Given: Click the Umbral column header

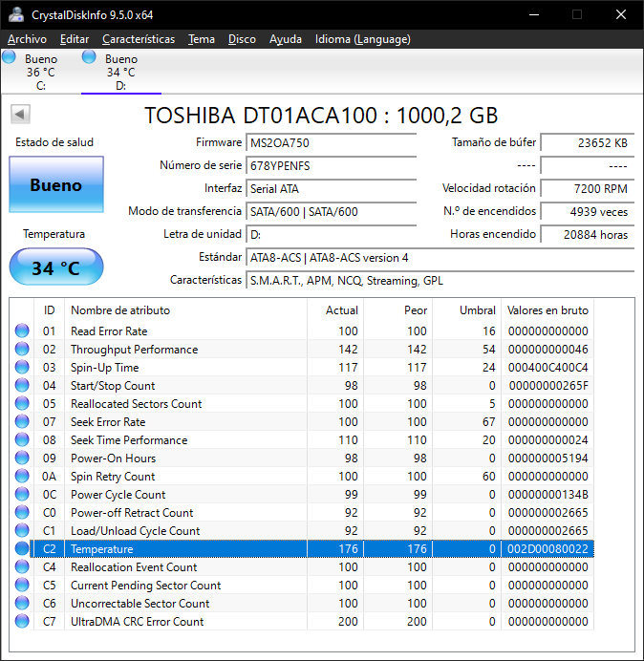Looking at the screenshot, I should point(467,310).
